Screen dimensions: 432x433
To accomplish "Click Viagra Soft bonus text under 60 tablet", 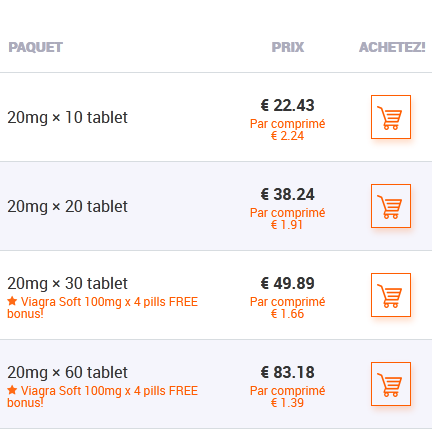I will (x=103, y=397).
